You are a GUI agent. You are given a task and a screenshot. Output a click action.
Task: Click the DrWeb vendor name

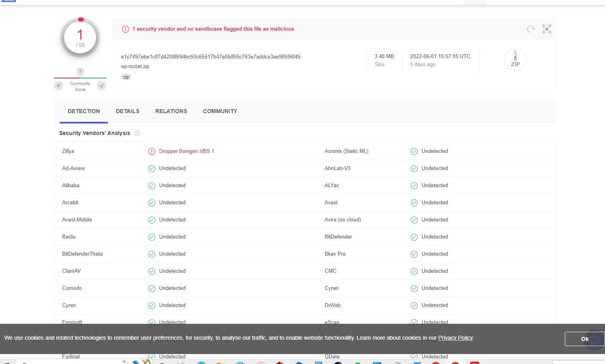[333, 305]
